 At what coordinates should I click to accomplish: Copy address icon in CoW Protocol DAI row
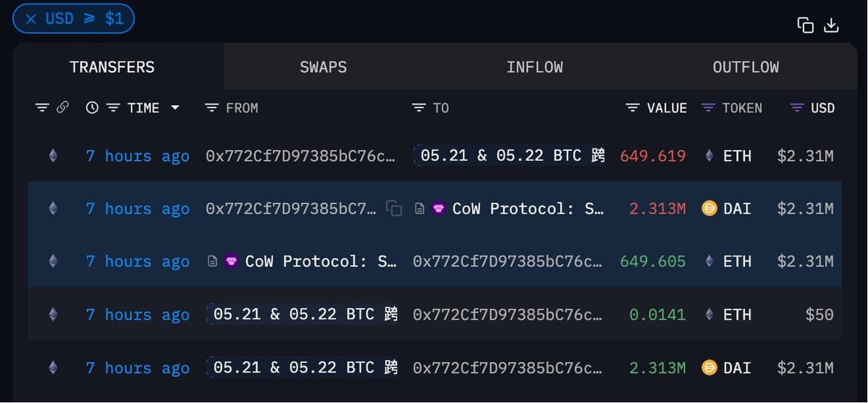(394, 209)
